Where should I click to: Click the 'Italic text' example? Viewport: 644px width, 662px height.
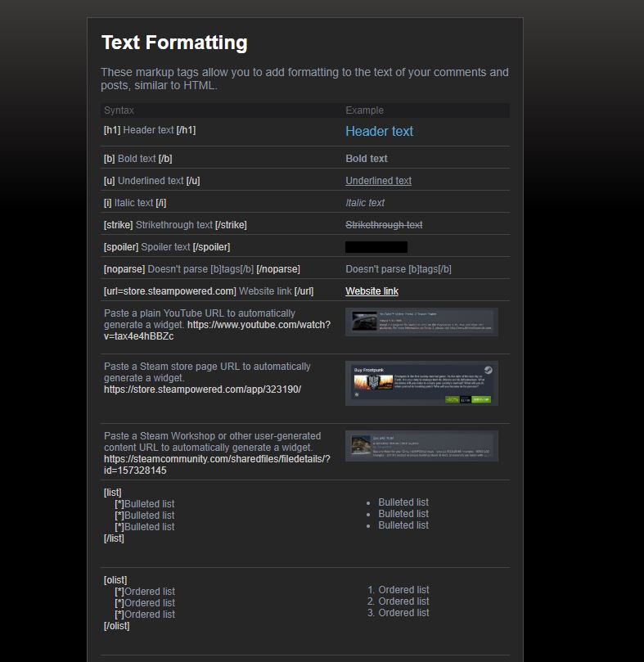365,203
